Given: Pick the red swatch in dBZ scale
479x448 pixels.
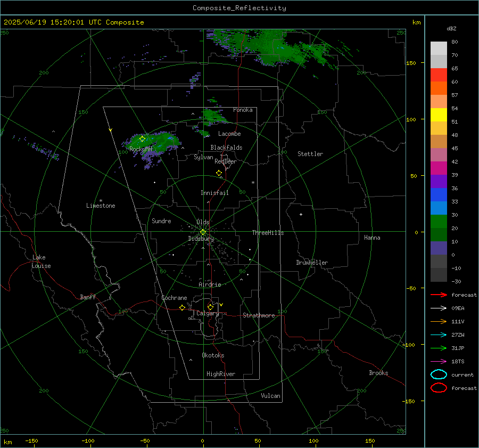Looking at the screenshot, I should point(439,75).
